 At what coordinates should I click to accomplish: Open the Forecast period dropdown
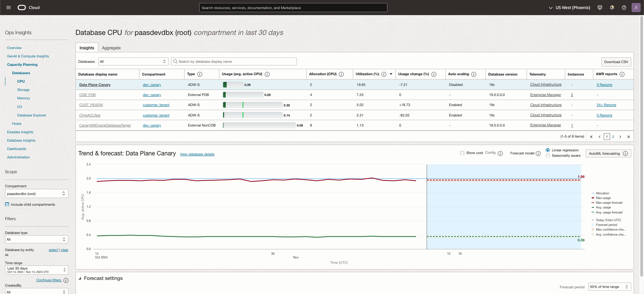coord(609,287)
